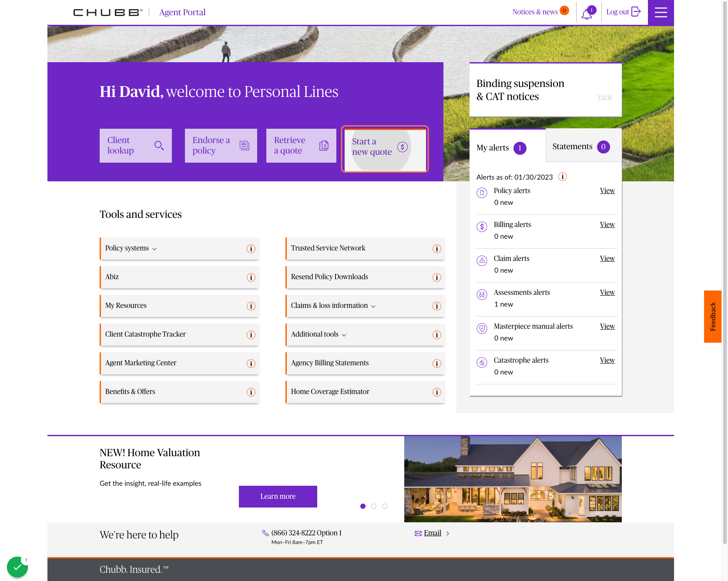Click the Catastrophe alerts icon
The width and height of the screenshot is (728, 581).
click(482, 362)
